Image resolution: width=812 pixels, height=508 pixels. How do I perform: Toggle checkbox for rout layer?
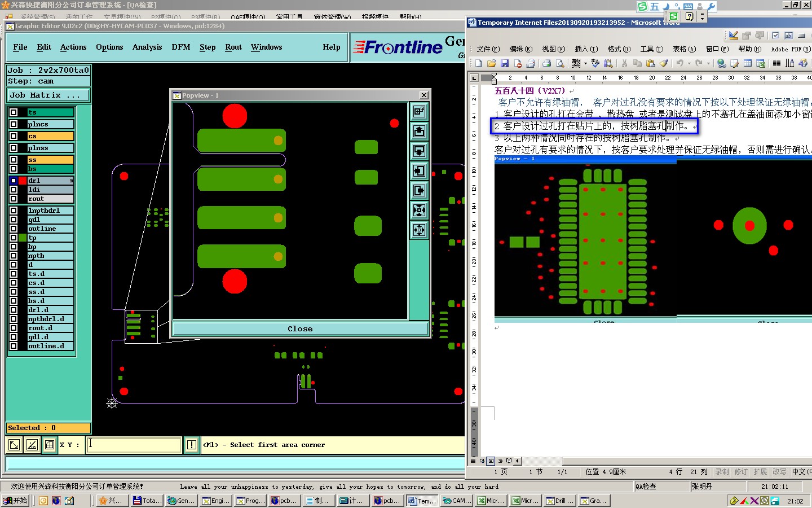pyautogui.click(x=14, y=199)
